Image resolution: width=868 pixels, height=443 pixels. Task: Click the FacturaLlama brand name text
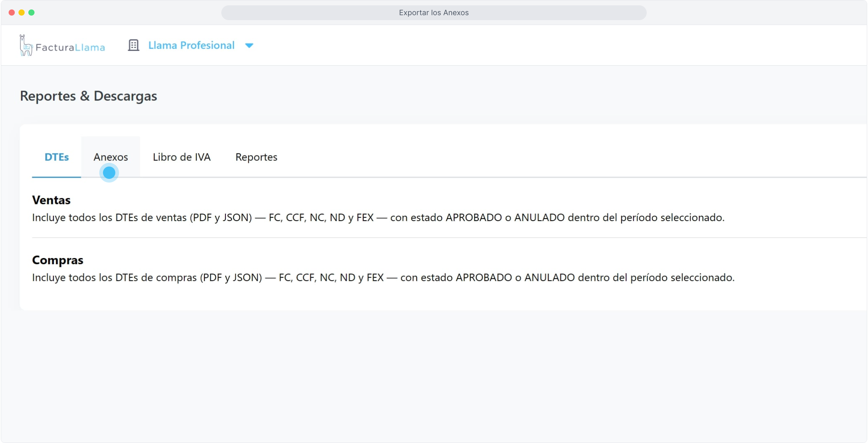click(70, 48)
